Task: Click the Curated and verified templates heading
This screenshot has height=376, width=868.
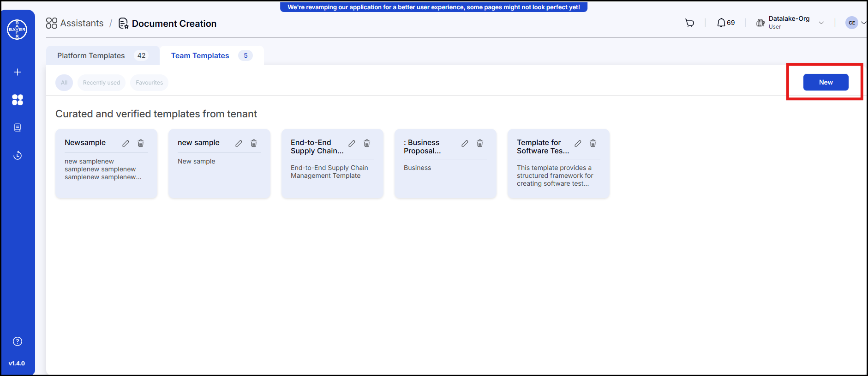Action: pos(156,114)
